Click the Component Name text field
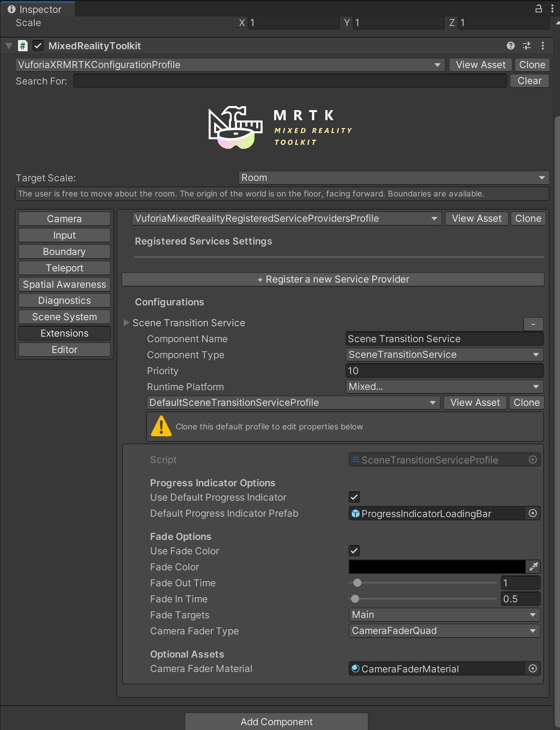The image size is (560, 730). click(x=444, y=339)
